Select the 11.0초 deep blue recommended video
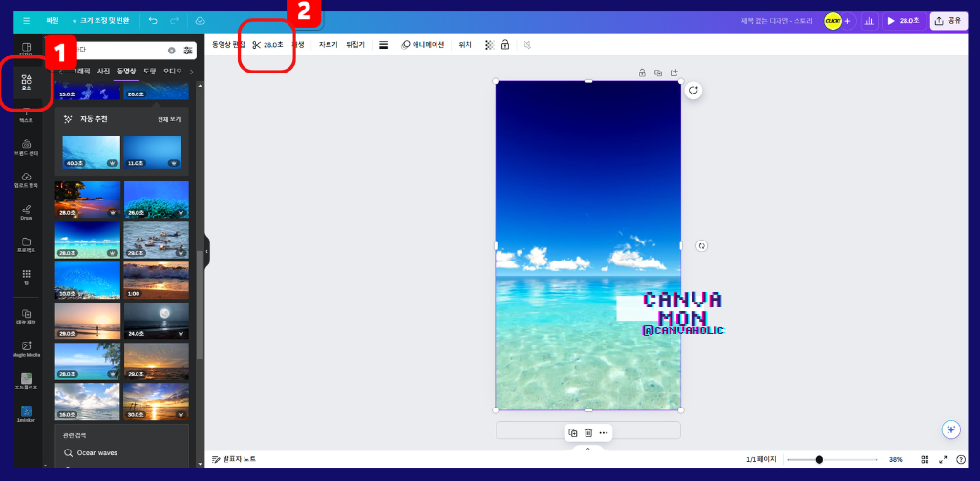 [153, 152]
